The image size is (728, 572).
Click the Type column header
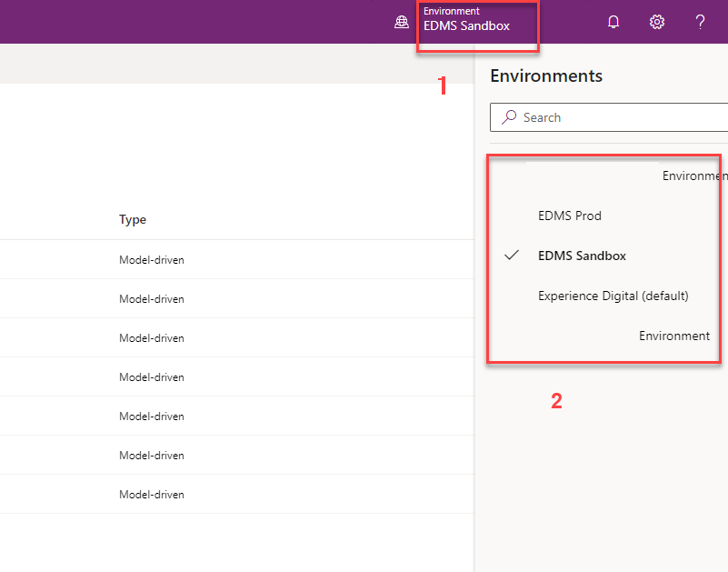pyautogui.click(x=133, y=219)
